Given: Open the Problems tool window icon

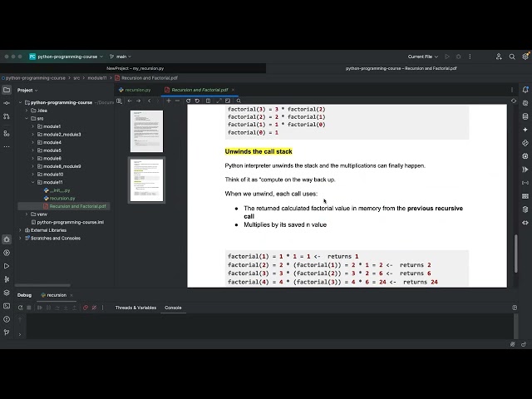Looking at the screenshot, I should coord(7,319).
